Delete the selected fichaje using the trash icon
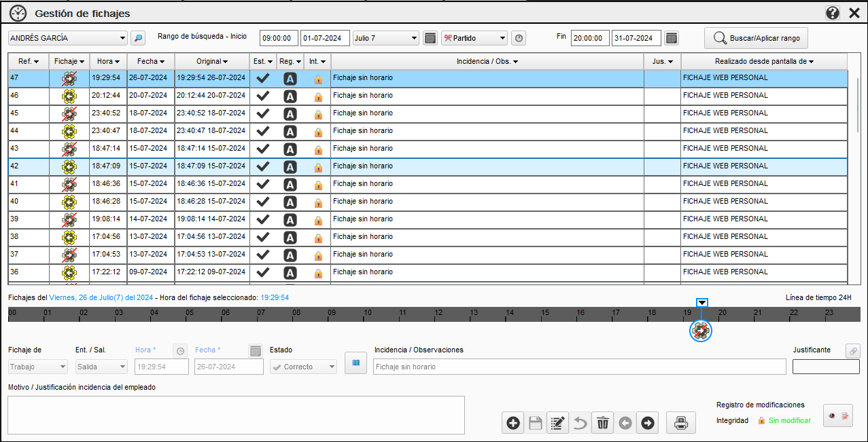868x442 pixels. point(602,423)
